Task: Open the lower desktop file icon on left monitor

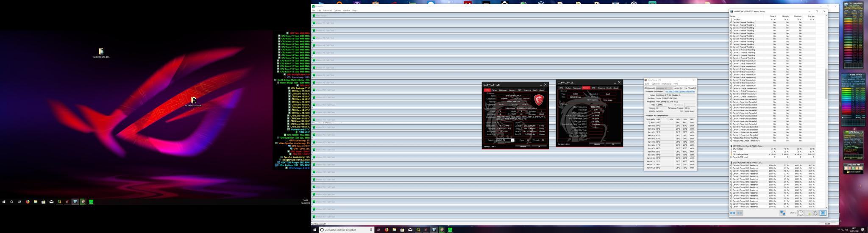Action: click(x=194, y=100)
